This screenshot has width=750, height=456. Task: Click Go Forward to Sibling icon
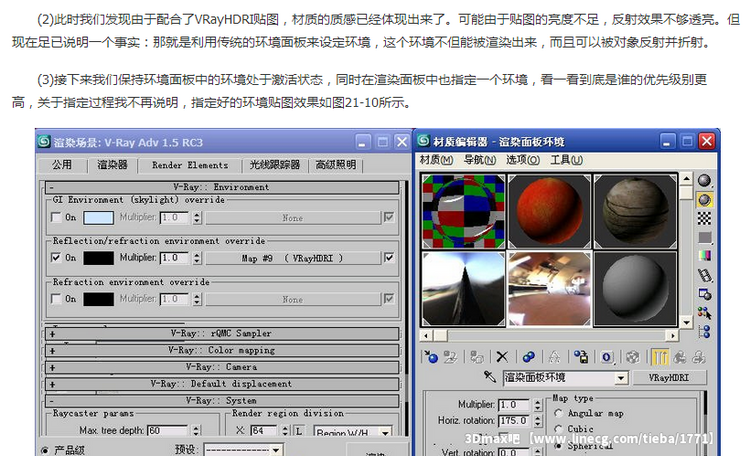[x=698, y=357]
